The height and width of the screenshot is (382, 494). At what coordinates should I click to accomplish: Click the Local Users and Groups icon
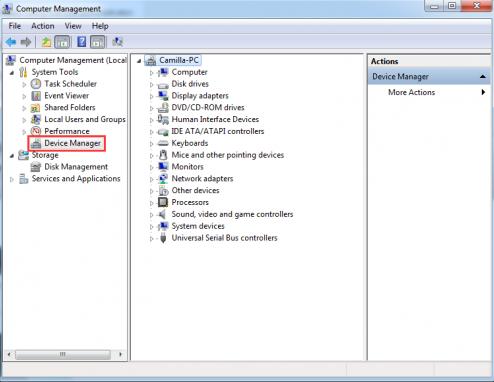pos(36,119)
